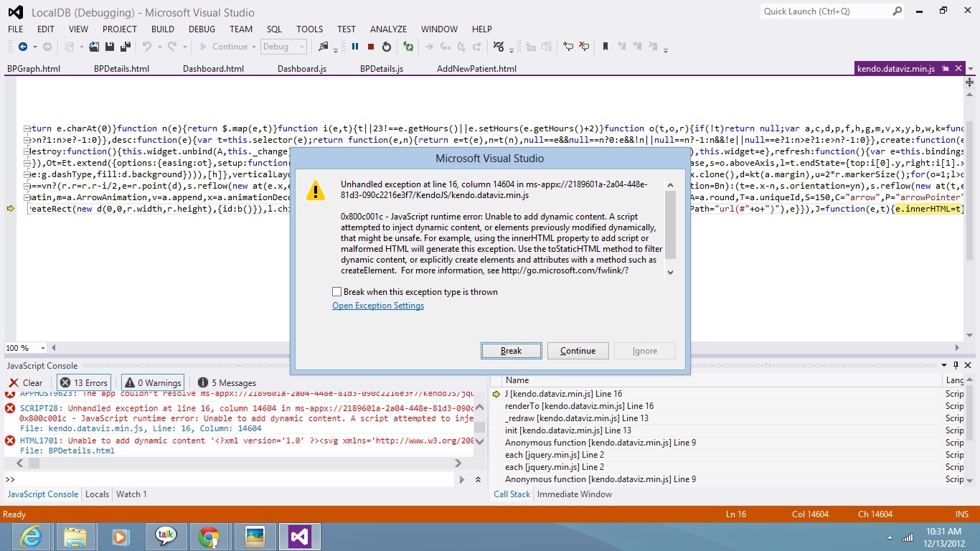Expand the open documents tab list arrow

[x=970, y=69]
